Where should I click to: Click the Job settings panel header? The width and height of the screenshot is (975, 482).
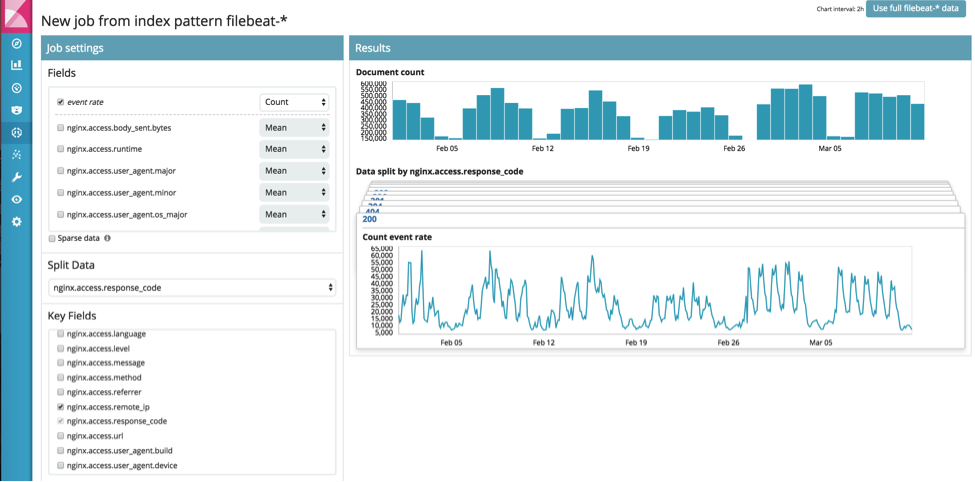(x=192, y=48)
